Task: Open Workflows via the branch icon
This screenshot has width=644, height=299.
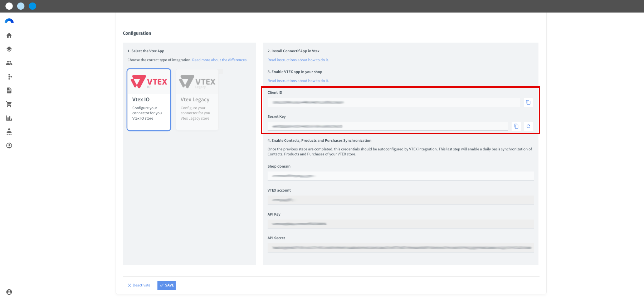Action: [10, 77]
